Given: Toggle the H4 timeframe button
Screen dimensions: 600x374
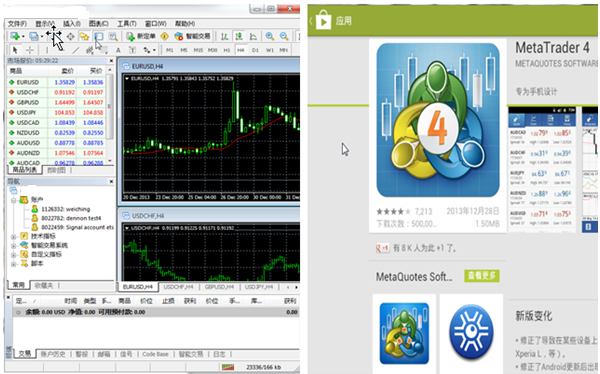Looking at the screenshot, I should tap(241, 50).
